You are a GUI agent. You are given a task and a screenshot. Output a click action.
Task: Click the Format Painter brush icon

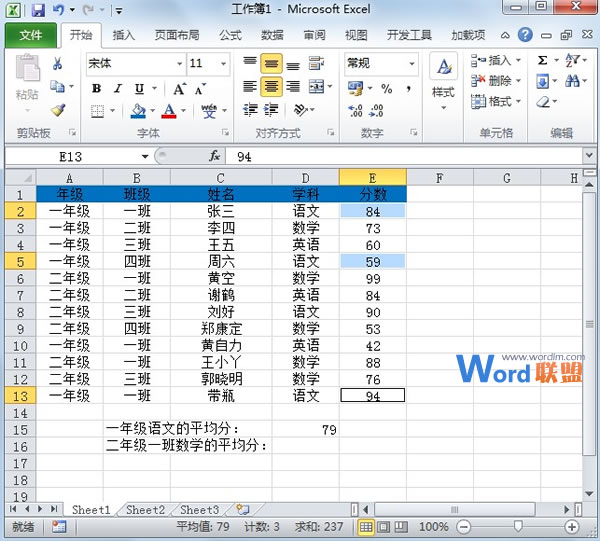tap(58, 111)
